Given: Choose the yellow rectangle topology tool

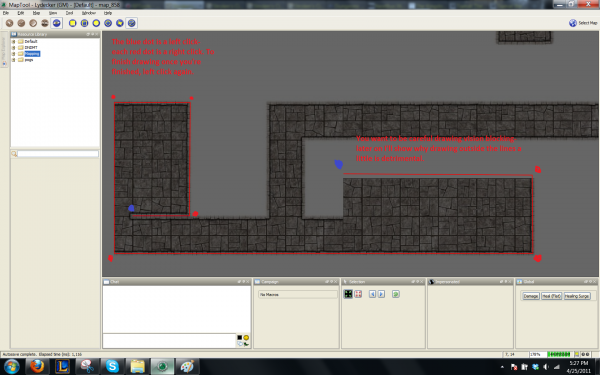Looking at the screenshot, I should pos(72,23).
